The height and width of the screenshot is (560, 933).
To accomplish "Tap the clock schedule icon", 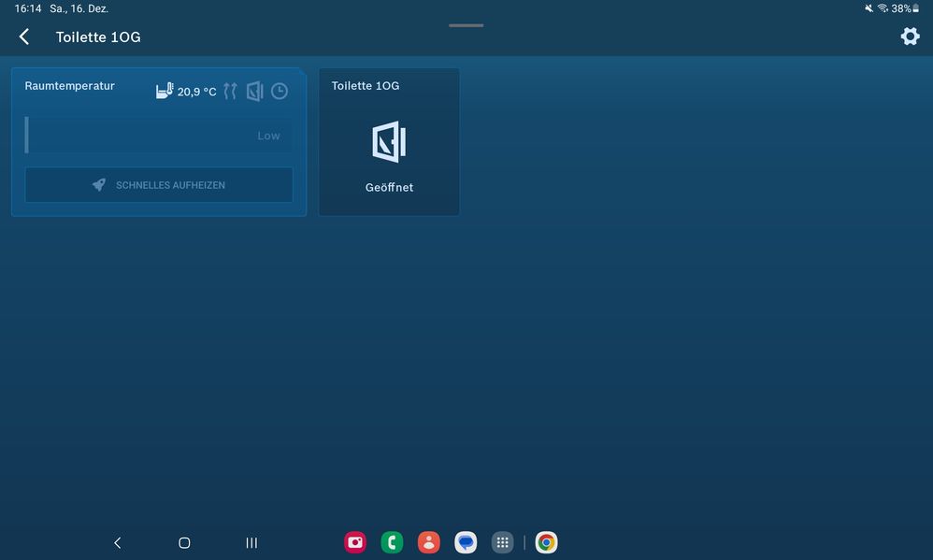I will click(280, 91).
